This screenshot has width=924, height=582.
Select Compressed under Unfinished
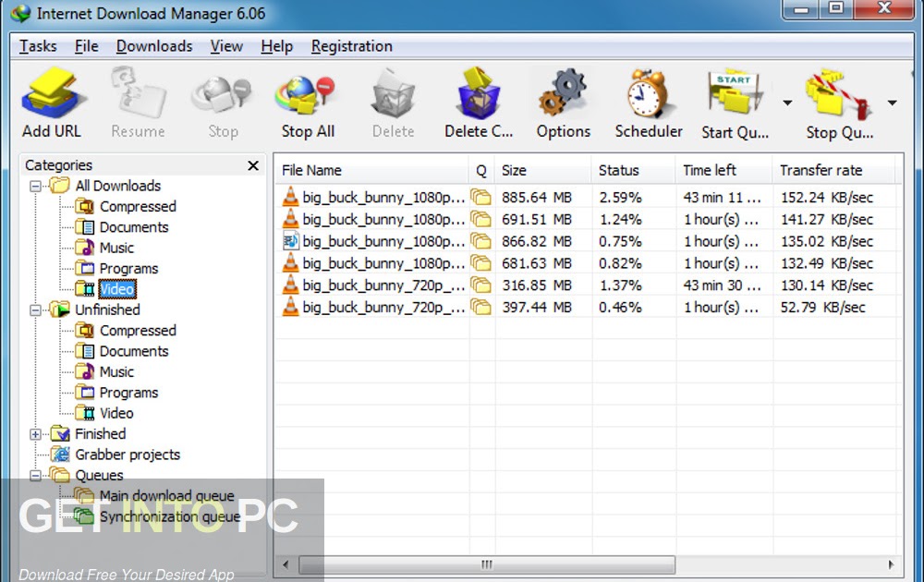pos(138,331)
